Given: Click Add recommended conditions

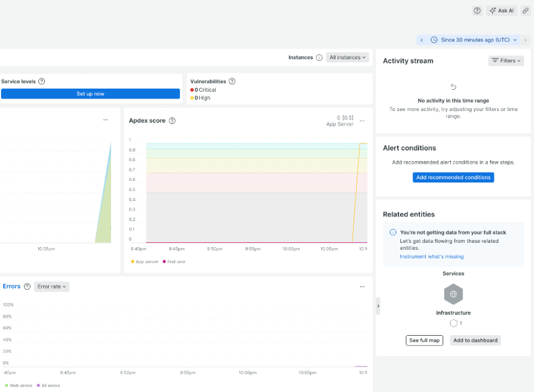Looking at the screenshot, I should [453, 177].
